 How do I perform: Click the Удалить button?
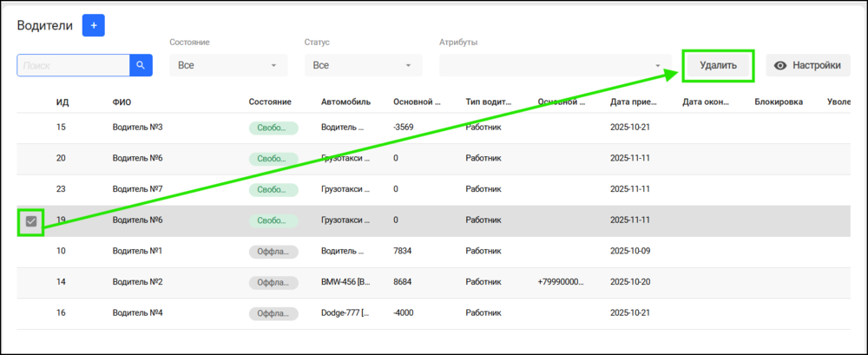tap(718, 65)
